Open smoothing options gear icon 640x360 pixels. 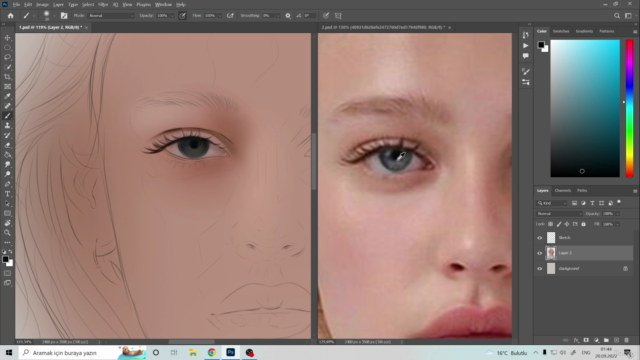click(x=288, y=16)
